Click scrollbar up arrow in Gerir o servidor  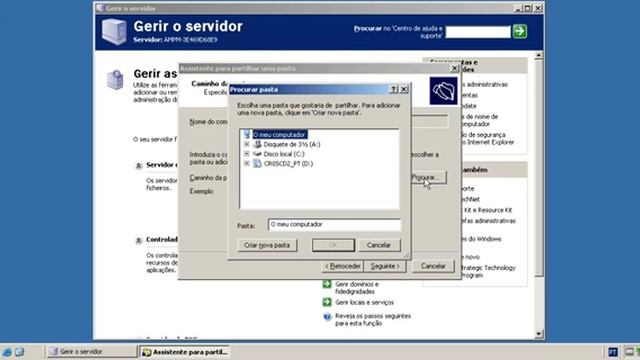point(539,55)
